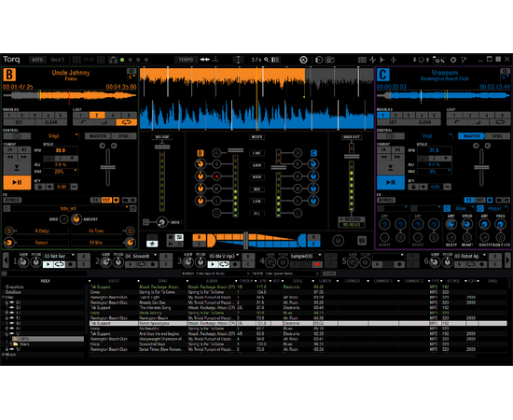Screen dimensions: 513x420
Task: Toggle Deck C SYNC button
Action: pos(497,136)
